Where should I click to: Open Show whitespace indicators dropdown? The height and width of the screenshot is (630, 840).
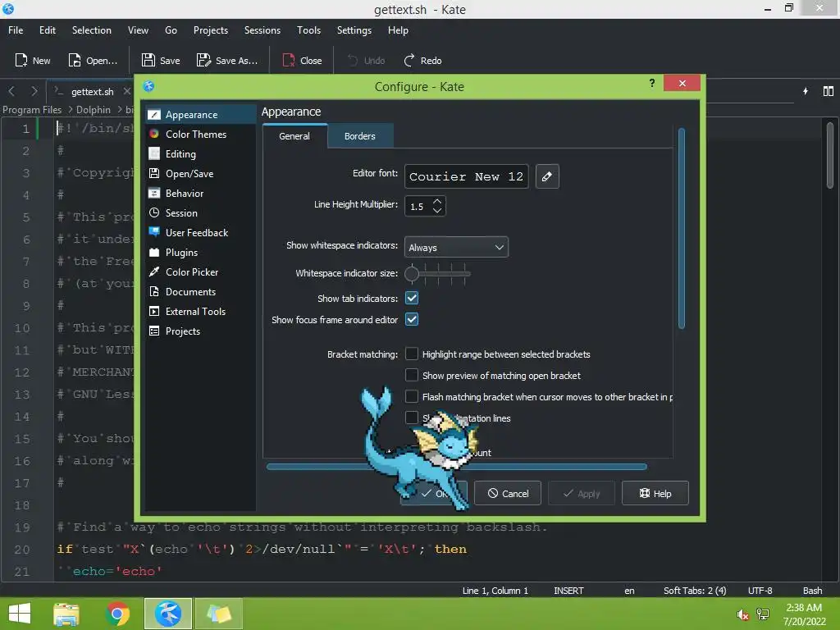pyautogui.click(x=456, y=248)
